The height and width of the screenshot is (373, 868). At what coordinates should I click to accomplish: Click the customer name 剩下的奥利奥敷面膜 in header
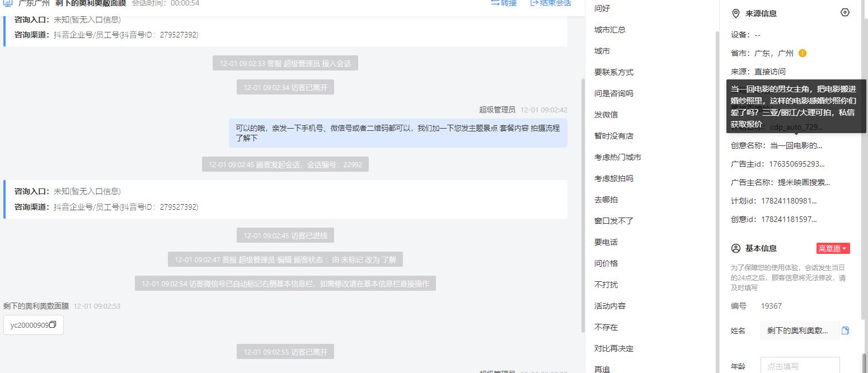point(91,3)
